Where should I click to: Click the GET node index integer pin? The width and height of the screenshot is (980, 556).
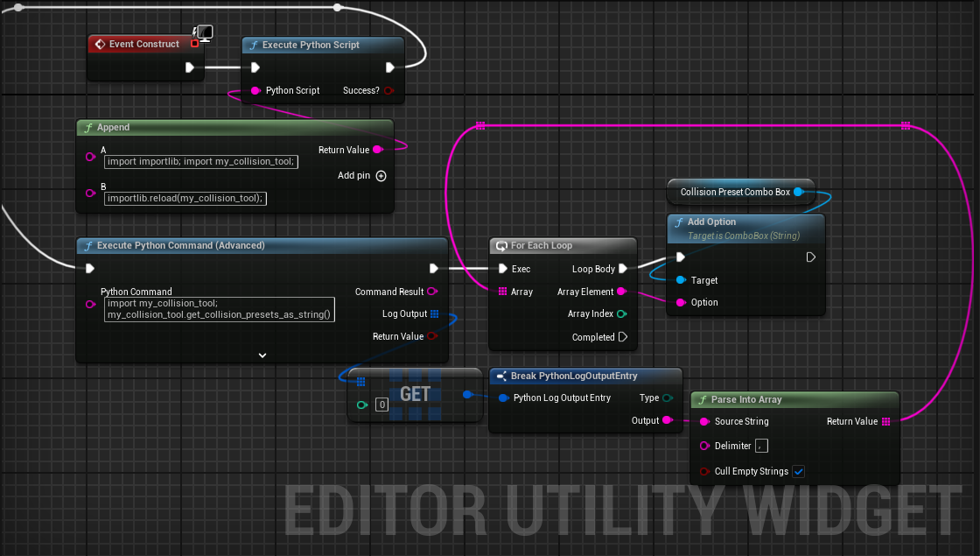[361, 405]
